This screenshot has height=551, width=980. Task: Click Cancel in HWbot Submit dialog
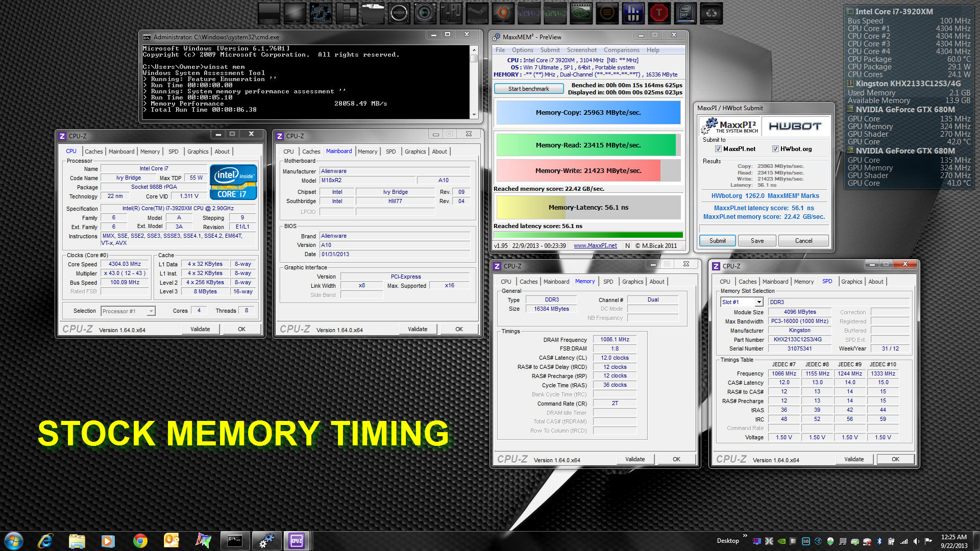(x=803, y=241)
